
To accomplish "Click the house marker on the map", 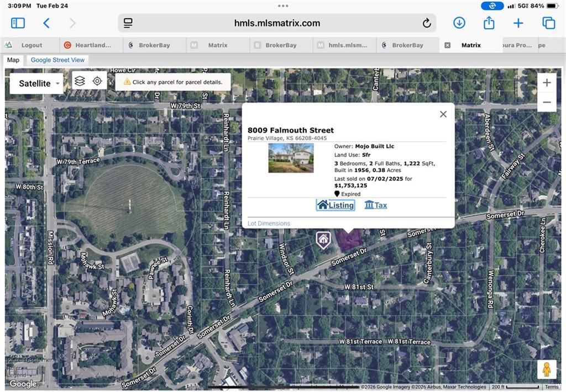I will point(323,240).
